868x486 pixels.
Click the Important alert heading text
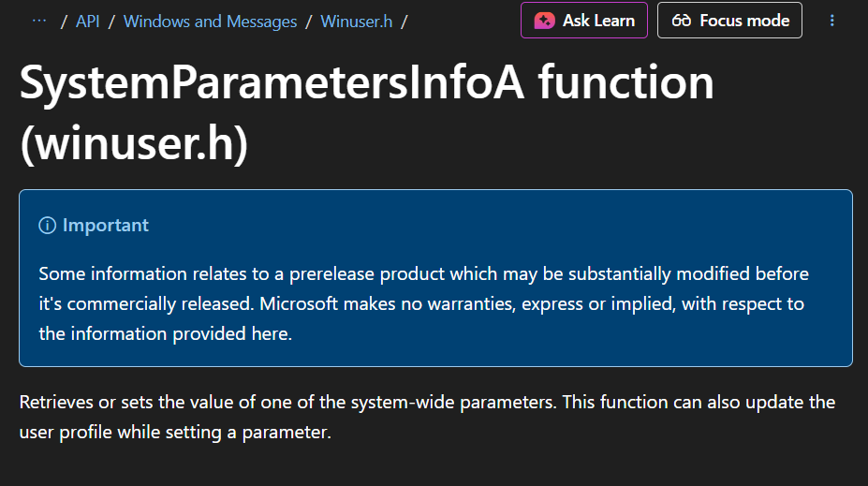click(105, 226)
